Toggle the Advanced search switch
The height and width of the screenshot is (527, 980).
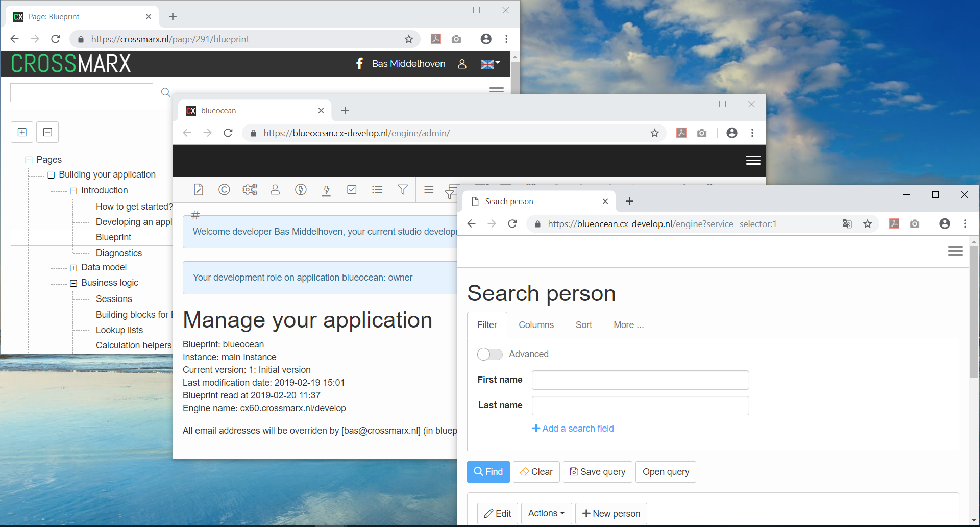pos(489,354)
